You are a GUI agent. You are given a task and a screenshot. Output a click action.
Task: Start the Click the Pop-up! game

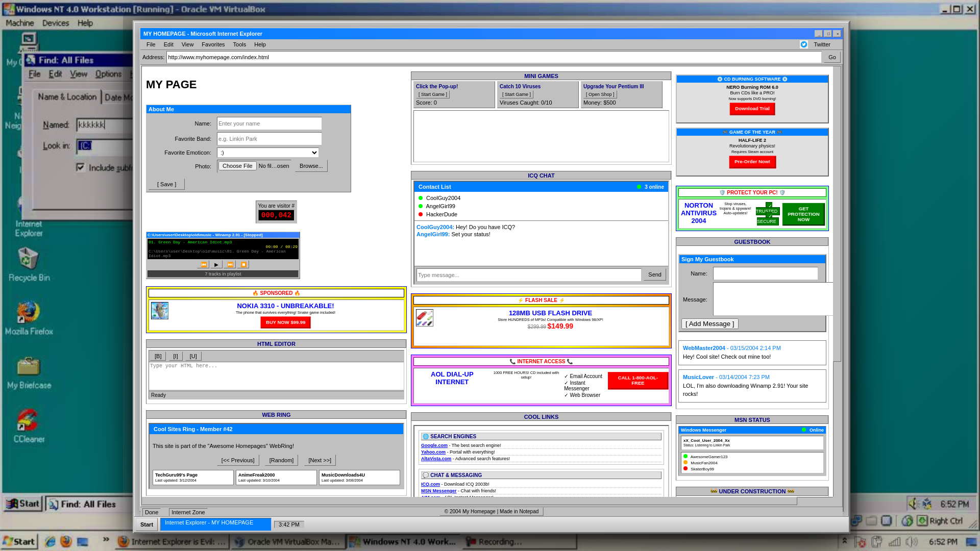pos(433,94)
